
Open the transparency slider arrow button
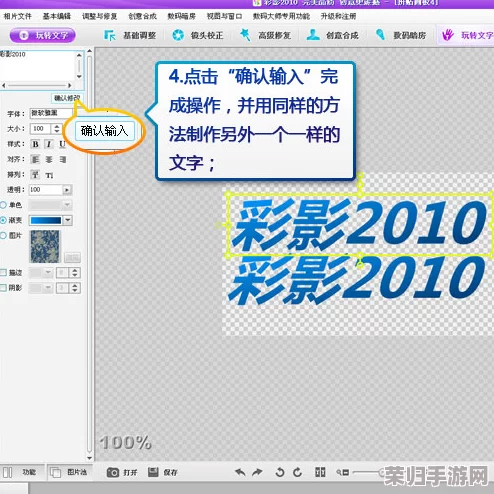67,190
